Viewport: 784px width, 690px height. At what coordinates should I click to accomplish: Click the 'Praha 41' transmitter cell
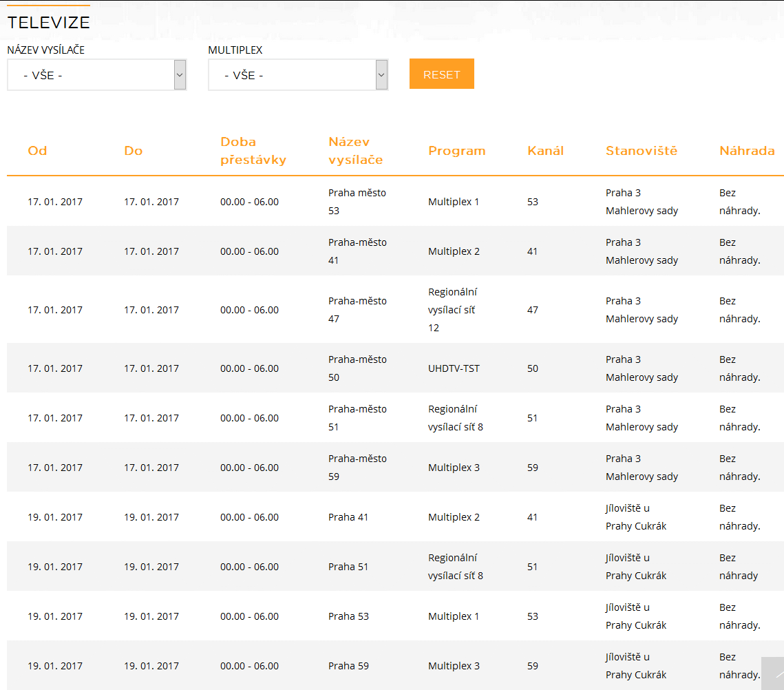[348, 517]
